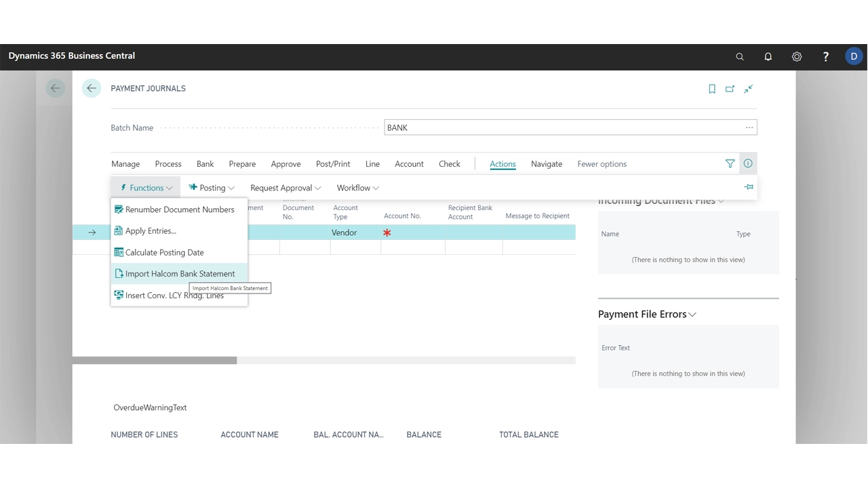Click the NUMBER OF LINES label

coord(144,434)
